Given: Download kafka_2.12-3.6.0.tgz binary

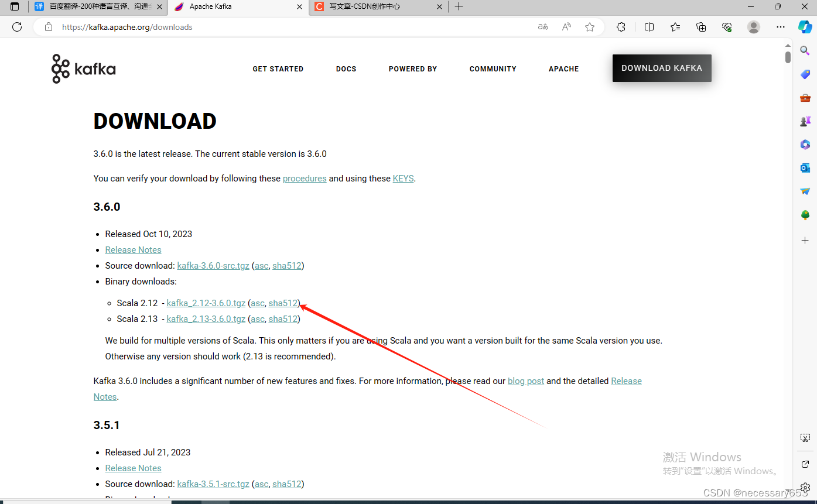Looking at the screenshot, I should [x=206, y=303].
